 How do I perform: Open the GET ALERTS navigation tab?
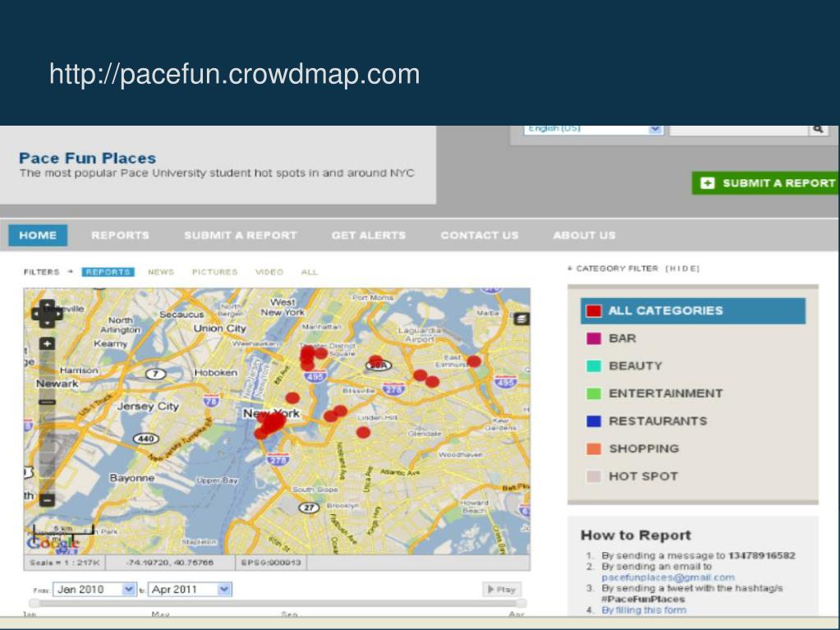(369, 235)
